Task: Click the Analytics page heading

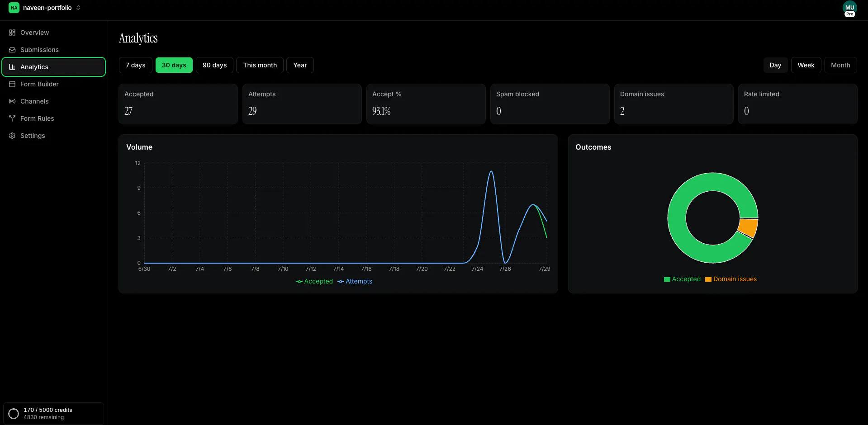Action: pyautogui.click(x=138, y=38)
